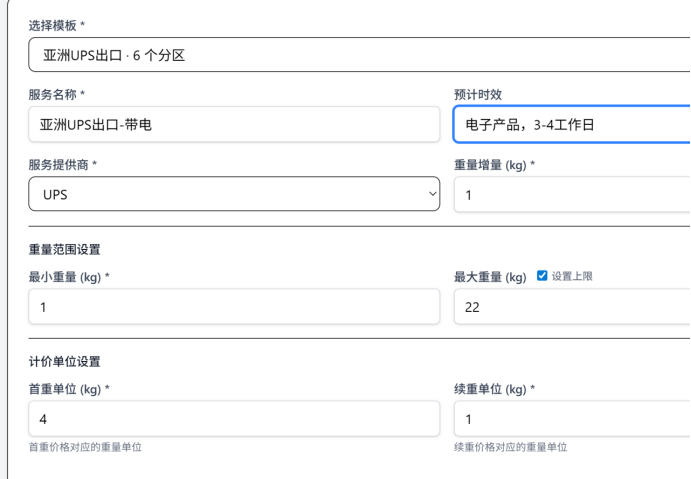Click the 最大重量 input showing 22
The height and width of the screenshot is (479, 691).
point(571,307)
